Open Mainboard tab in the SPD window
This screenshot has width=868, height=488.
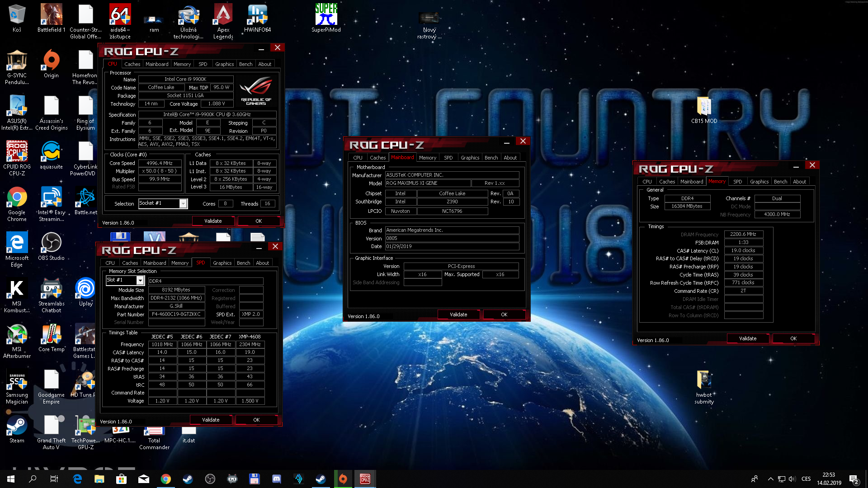[155, 263]
